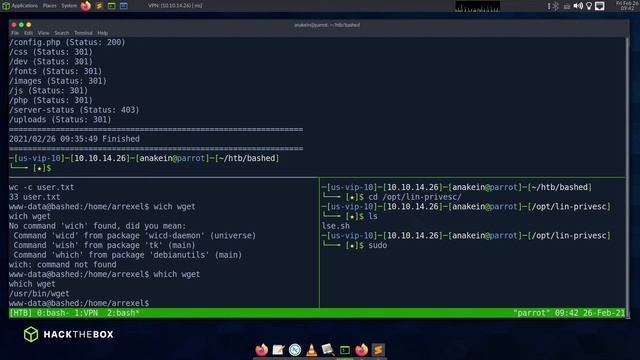
Task: Open the system load monitor graph
Action: coord(478,6)
